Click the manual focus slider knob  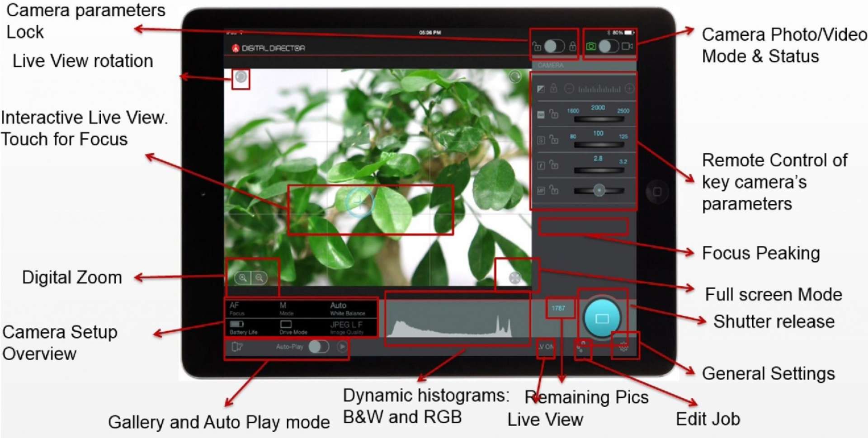pyautogui.click(x=599, y=190)
